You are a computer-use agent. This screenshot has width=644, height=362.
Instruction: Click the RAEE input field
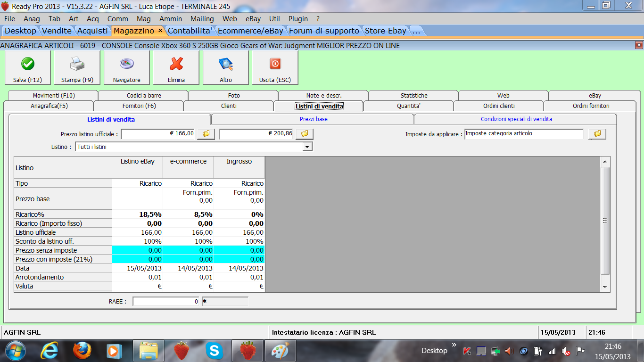coord(166,301)
